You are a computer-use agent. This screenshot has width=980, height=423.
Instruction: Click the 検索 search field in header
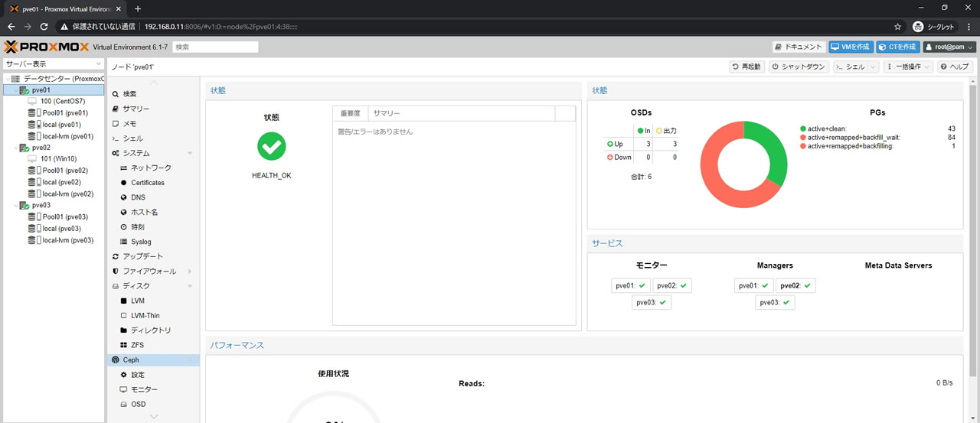coord(215,47)
